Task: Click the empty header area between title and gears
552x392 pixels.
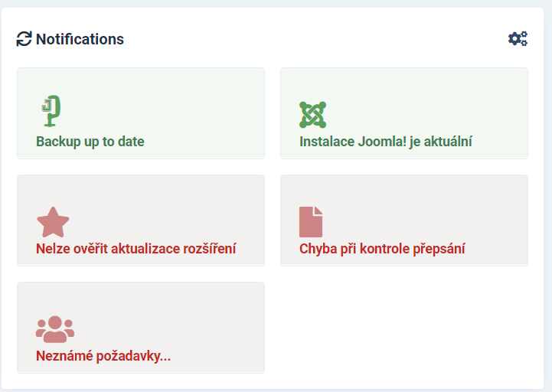Action: (x=306, y=39)
